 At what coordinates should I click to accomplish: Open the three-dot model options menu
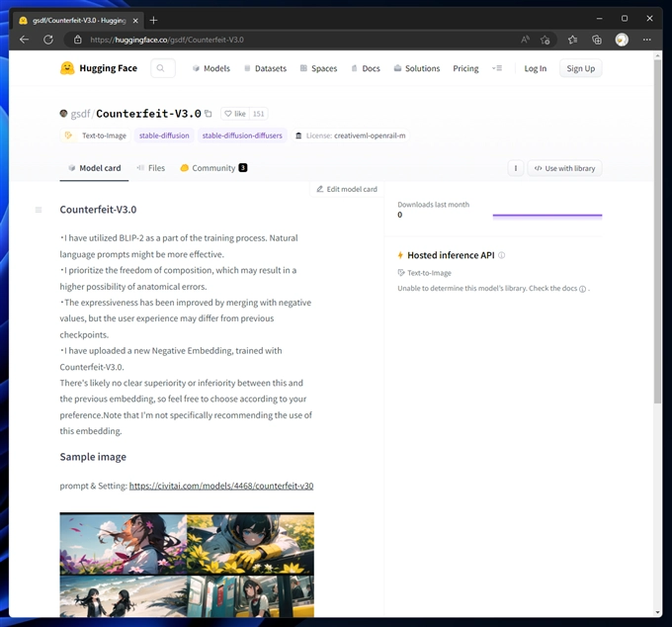[516, 168]
